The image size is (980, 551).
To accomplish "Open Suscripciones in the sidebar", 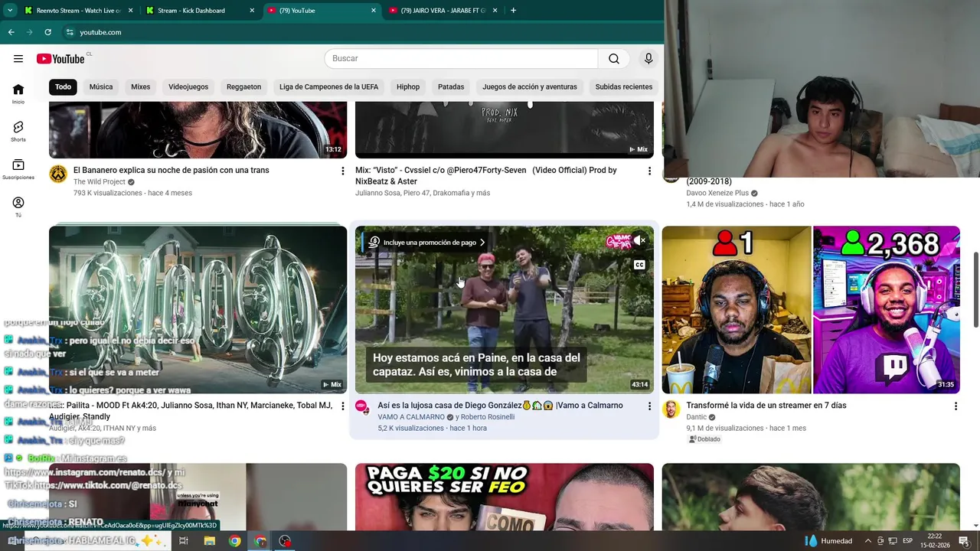I will pyautogui.click(x=18, y=169).
